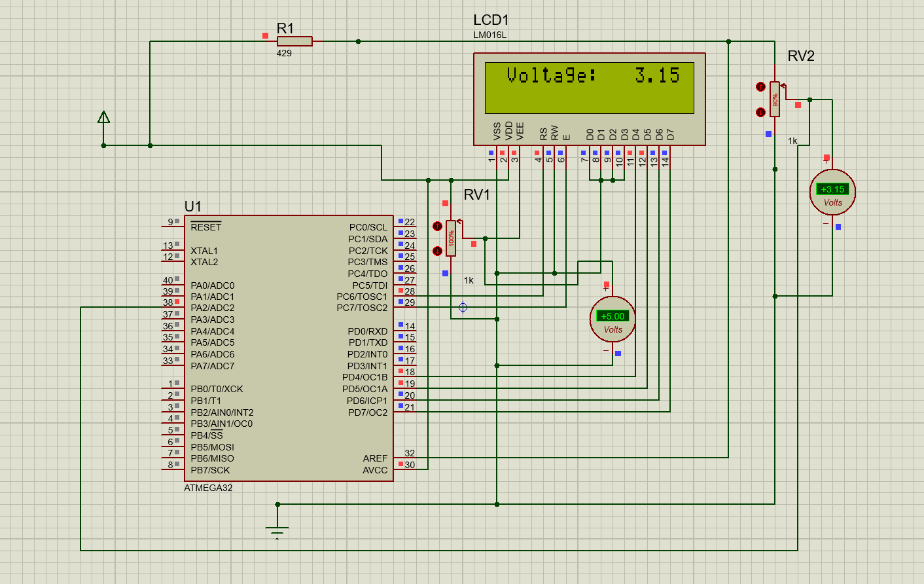Click the VSS pin label on LCD
Image resolution: width=924 pixels, height=584 pixels.
(497, 132)
